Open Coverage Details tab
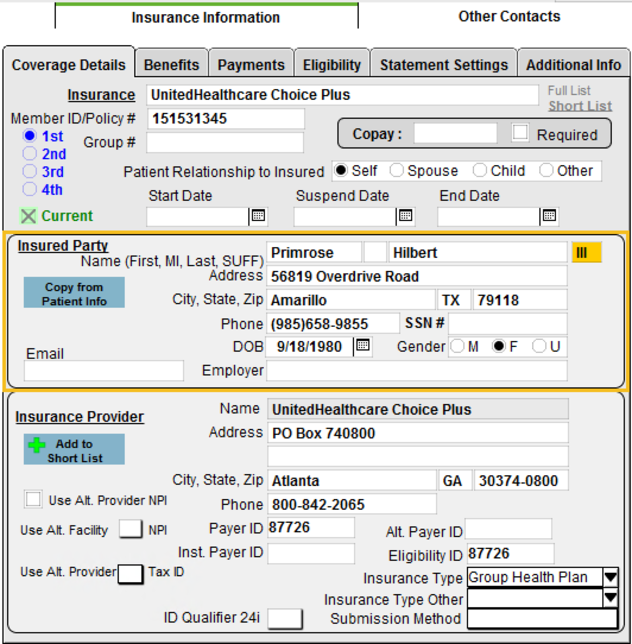Screen dimensions: 632x644 [69, 64]
